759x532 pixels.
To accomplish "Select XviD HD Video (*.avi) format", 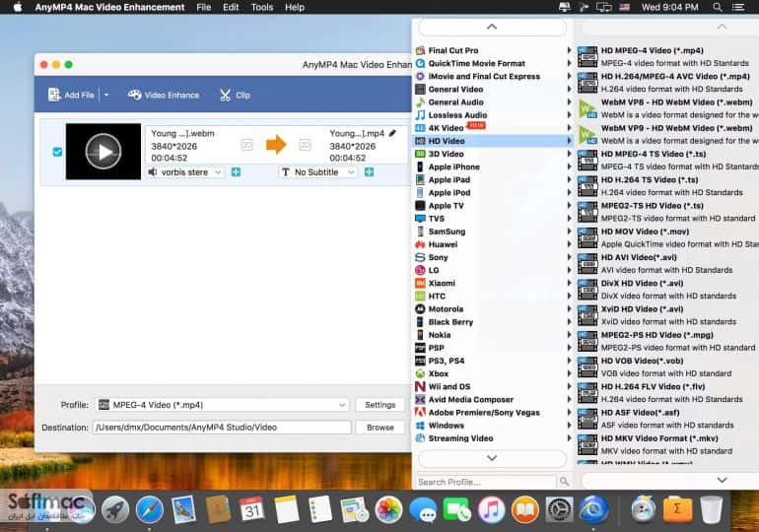I will coord(667,315).
